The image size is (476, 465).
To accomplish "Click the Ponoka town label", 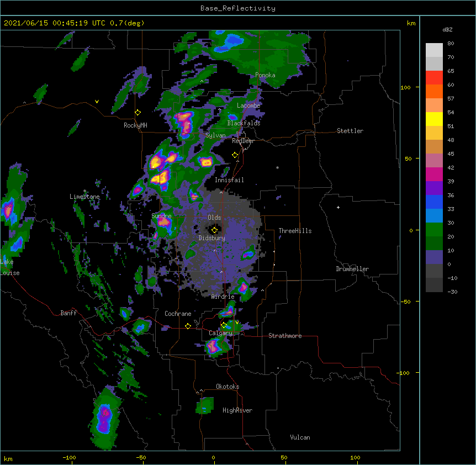I will pyautogui.click(x=265, y=75).
